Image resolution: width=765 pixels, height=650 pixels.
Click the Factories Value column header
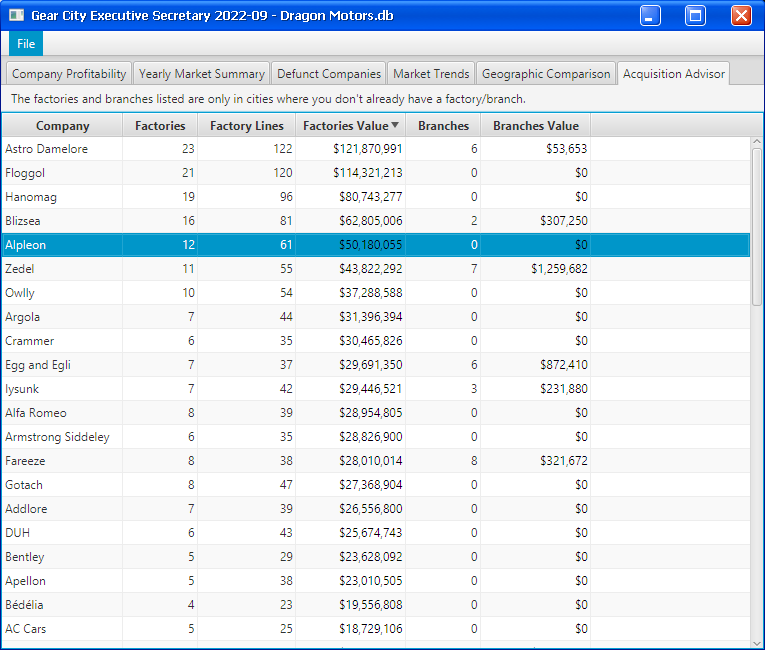pos(350,125)
